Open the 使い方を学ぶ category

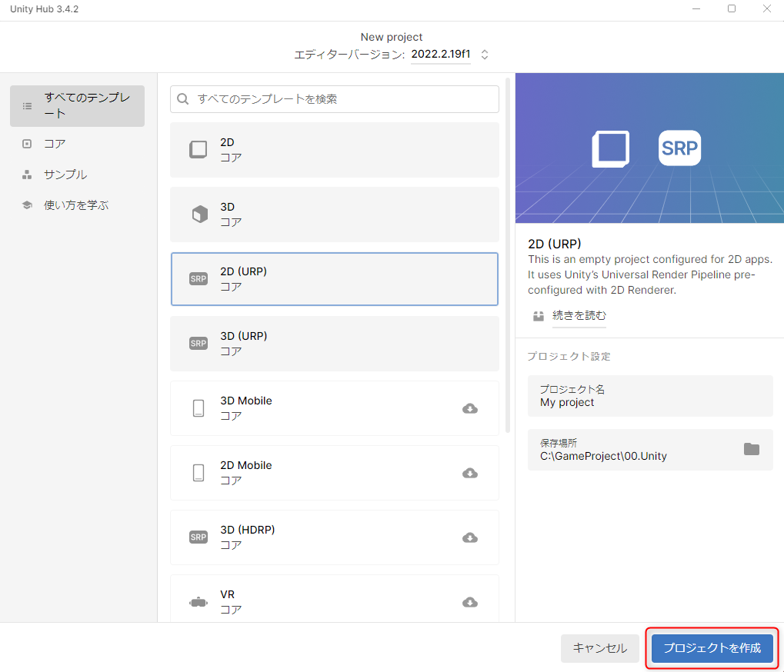[x=77, y=205]
